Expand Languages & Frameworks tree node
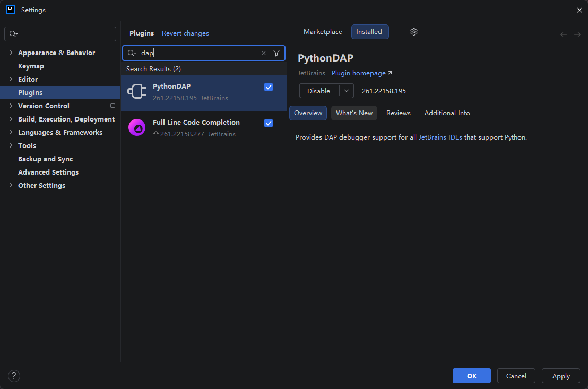This screenshot has height=389, width=588. [11, 133]
